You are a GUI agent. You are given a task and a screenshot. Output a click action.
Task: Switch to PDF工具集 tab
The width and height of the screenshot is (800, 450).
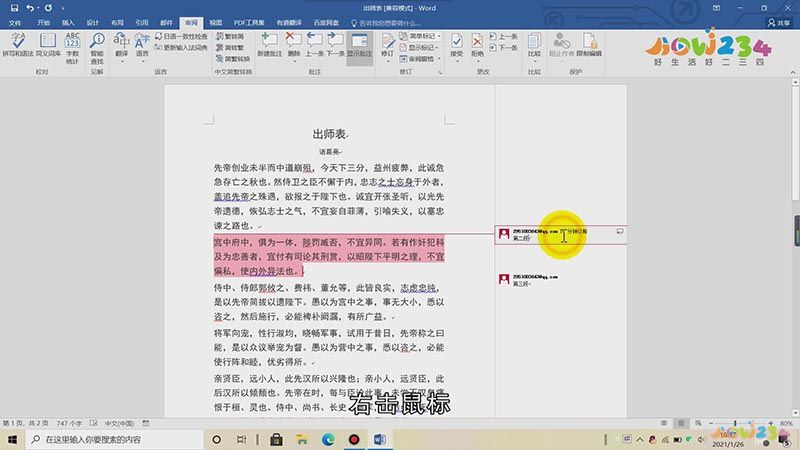pos(249,23)
